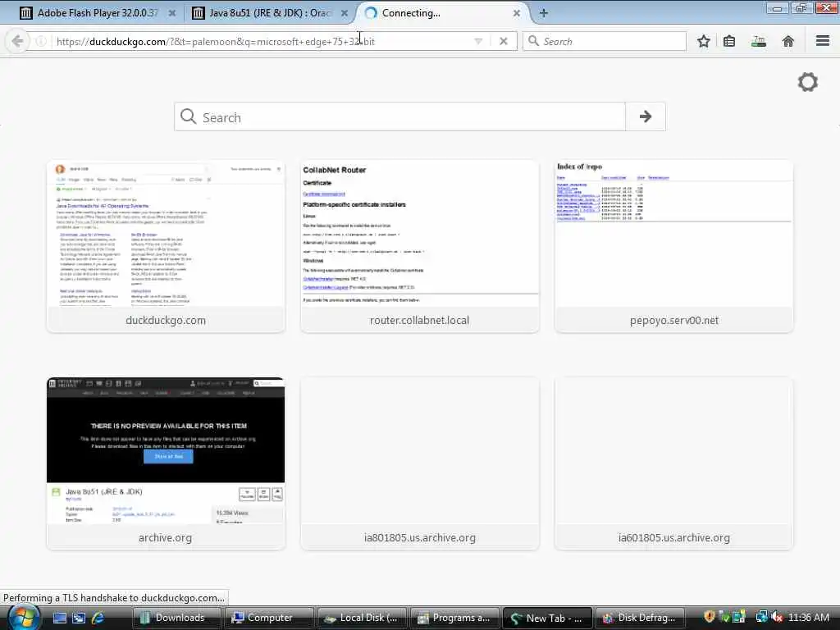840x630 pixels.
Task: Switch to Computer taskbar window
Action: coord(269,618)
